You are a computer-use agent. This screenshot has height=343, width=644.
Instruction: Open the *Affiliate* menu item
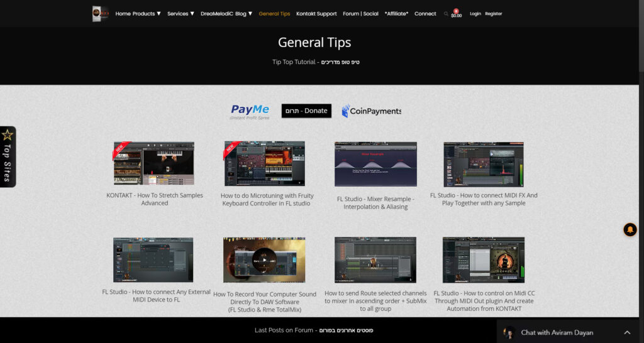click(x=396, y=14)
